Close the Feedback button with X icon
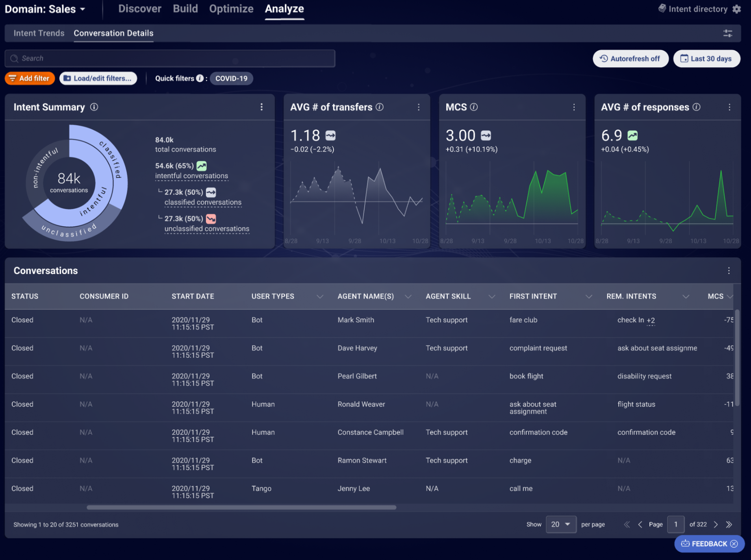Viewport: 751px width, 560px height. pyautogui.click(x=734, y=544)
